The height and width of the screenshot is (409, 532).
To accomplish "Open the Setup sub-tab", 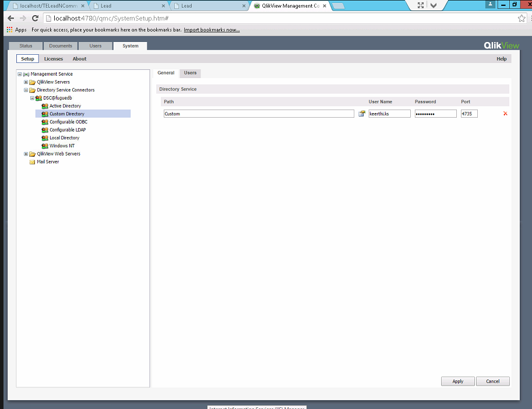I will tap(27, 59).
